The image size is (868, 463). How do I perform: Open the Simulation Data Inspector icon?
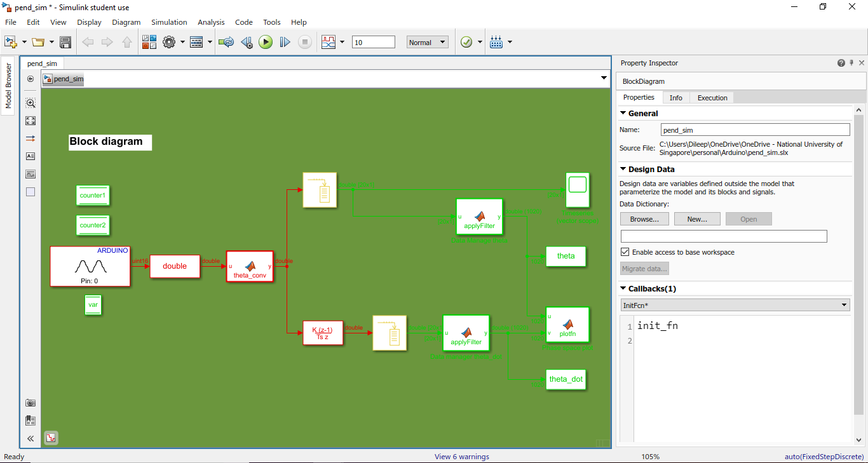(328, 42)
